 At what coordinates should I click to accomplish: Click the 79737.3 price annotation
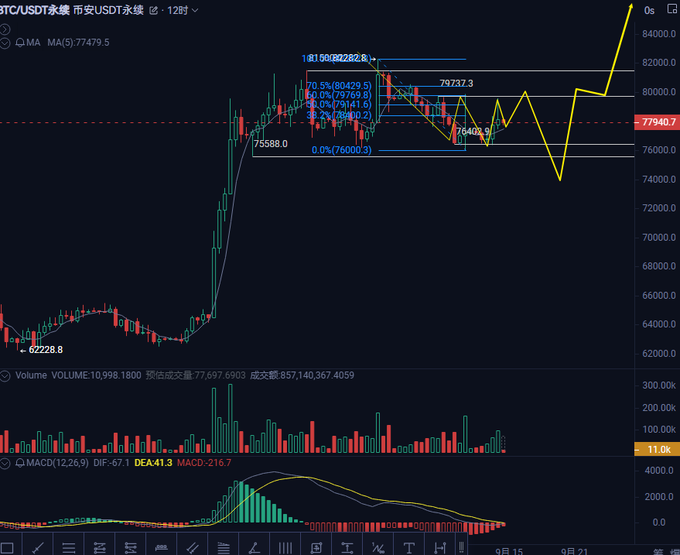point(456,83)
